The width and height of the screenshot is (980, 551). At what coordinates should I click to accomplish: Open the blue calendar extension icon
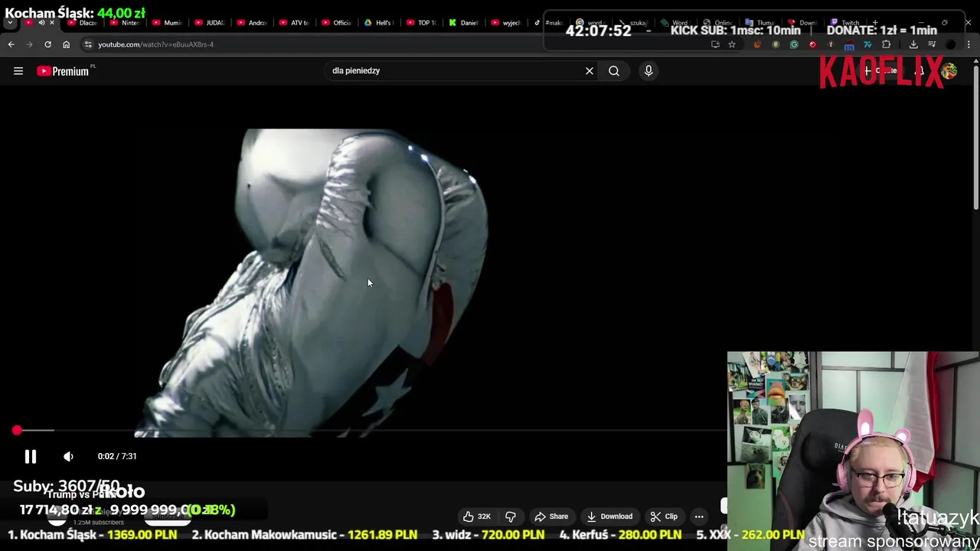[x=849, y=45]
